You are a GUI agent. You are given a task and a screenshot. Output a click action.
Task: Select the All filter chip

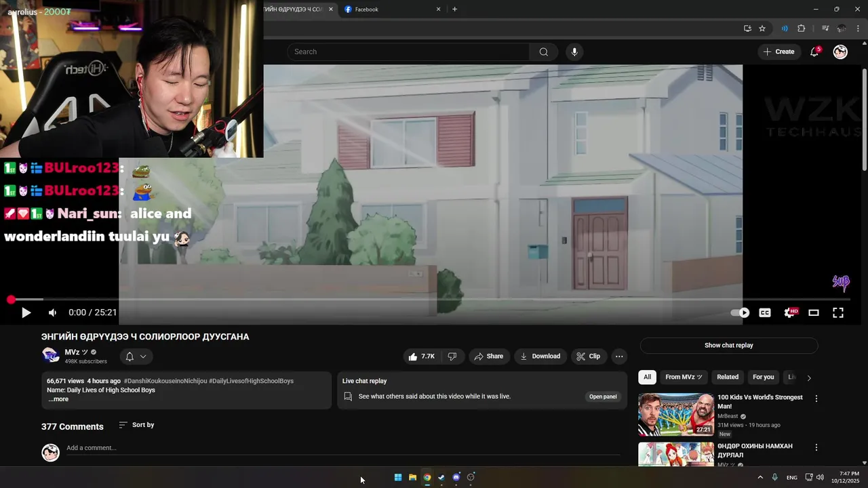coord(647,377)
